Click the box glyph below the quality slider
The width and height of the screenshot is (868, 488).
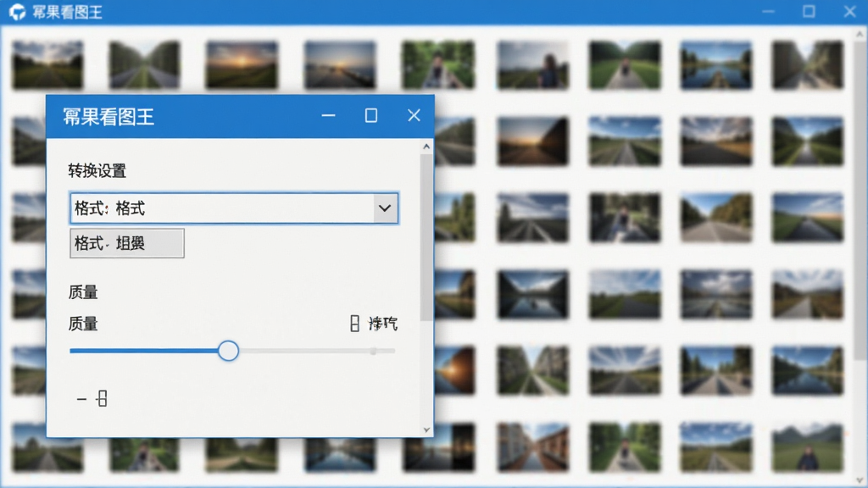[x=102, y=398]
